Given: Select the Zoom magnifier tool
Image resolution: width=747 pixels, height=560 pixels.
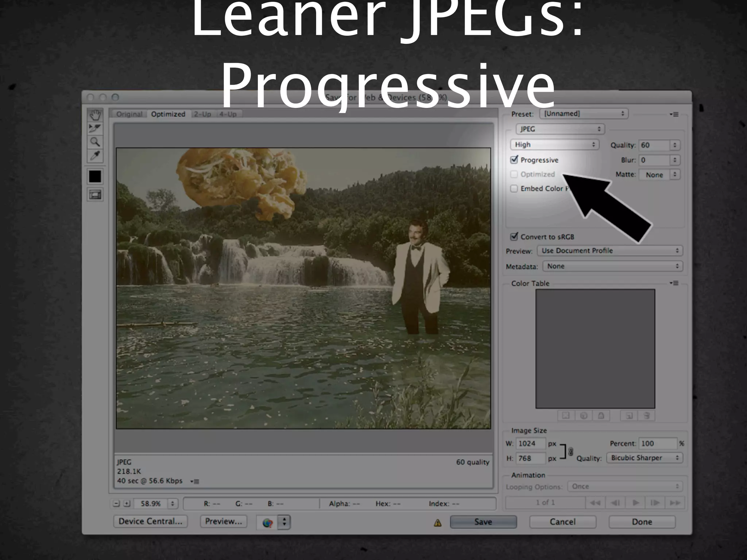Looking at the screenshot, I should [x=95, y=142].
